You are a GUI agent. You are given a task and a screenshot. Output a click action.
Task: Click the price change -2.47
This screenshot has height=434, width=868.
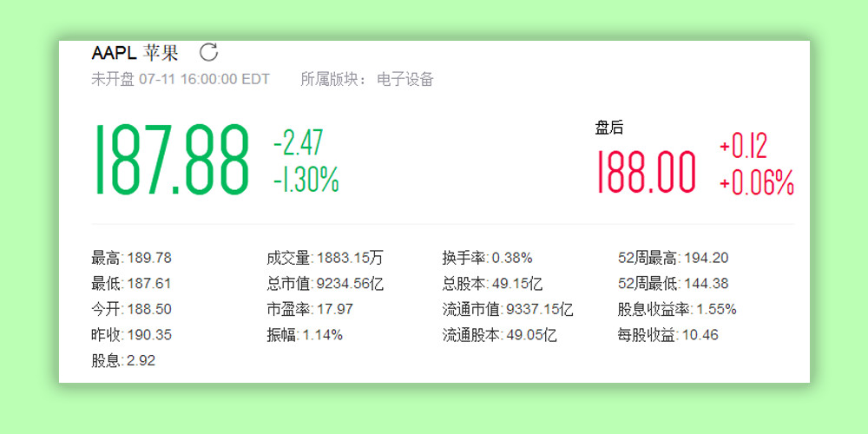point(299,143)
